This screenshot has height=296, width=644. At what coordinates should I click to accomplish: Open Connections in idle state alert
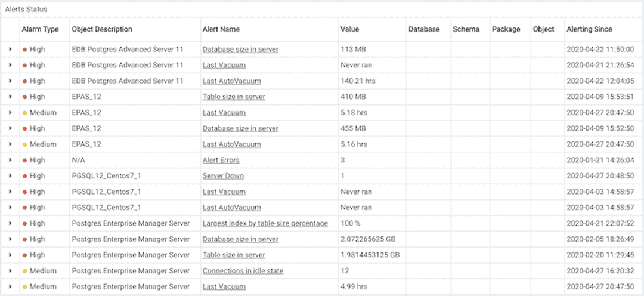click(x=243, y=271)
